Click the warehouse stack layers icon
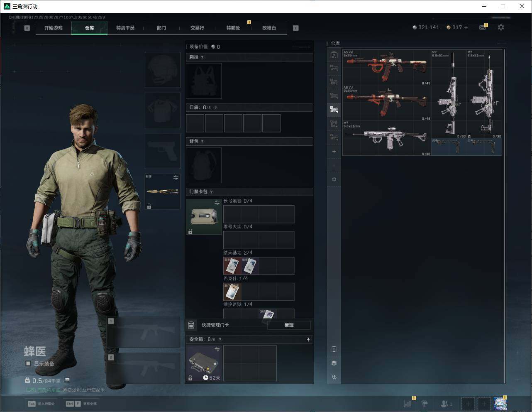 click(334, 363)
